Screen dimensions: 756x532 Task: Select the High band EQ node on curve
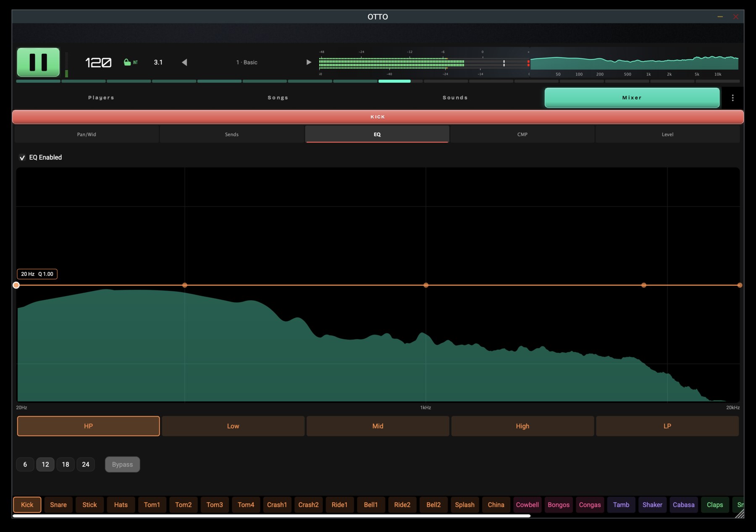click(x=644, y=285)
